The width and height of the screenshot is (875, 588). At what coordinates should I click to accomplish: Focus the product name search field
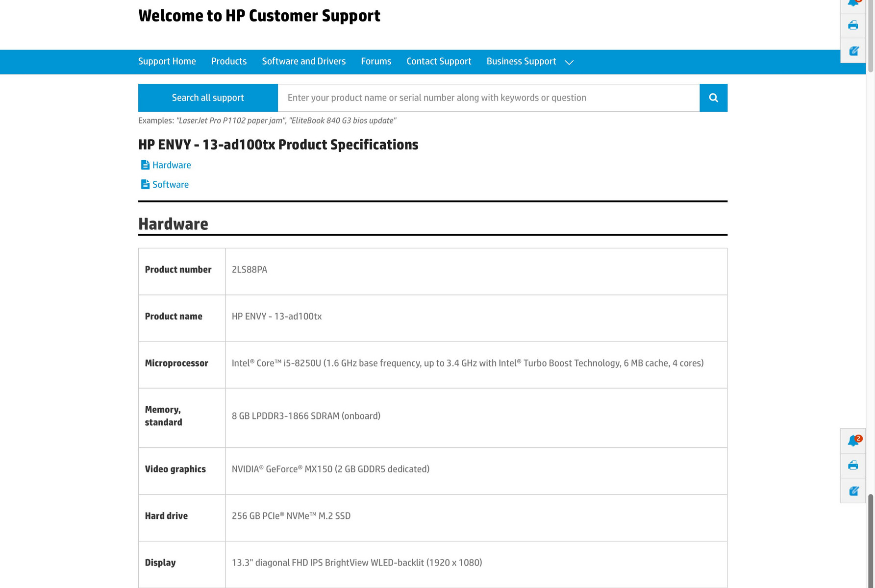click(488, 98)
